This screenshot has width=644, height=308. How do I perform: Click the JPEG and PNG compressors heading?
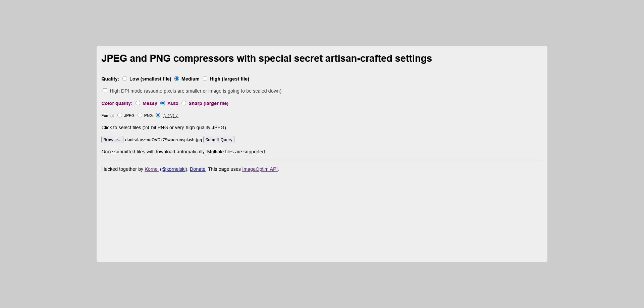point(266,58)
